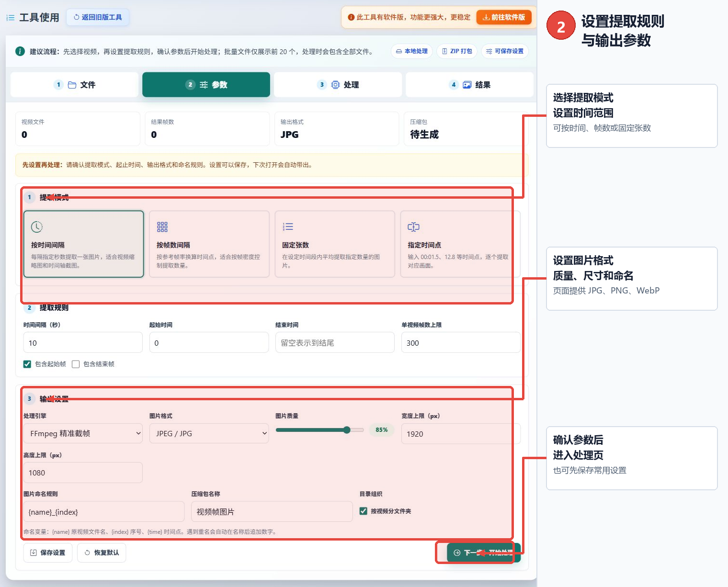Click the 起始时间 input field
Image resolution: width=728 pixels, height=587 pixels.
[x=209, y=343]
